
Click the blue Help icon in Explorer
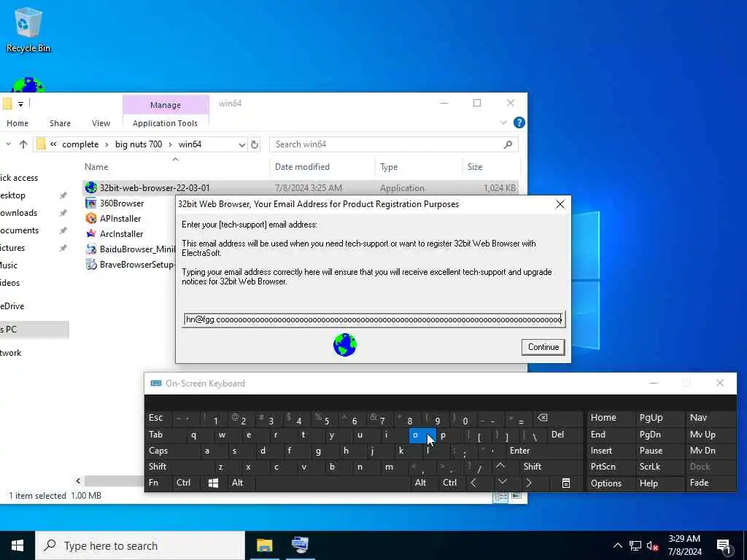[x=519, y=122]
